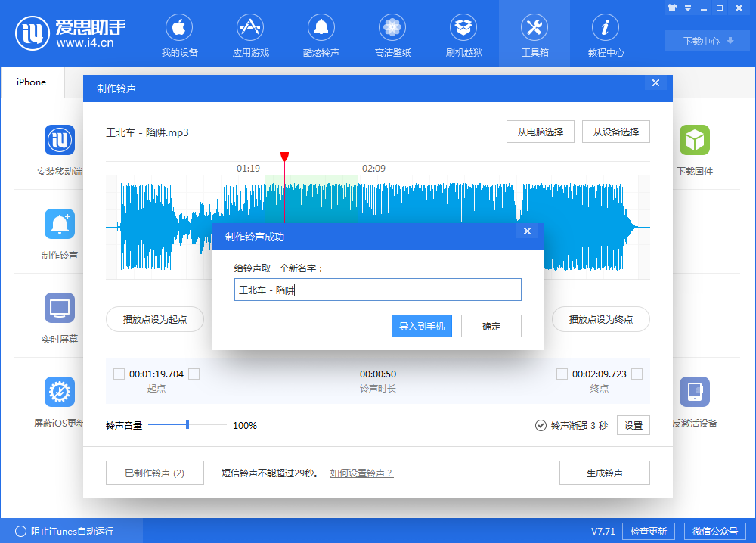
Task: Open fade-in 设置 button
Action: [x=634, y=425]
